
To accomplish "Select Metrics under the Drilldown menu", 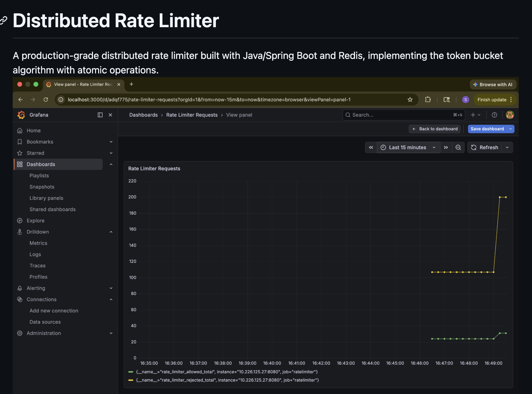I will pos(38,243).
